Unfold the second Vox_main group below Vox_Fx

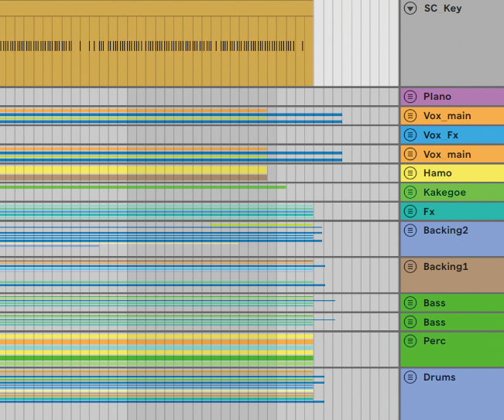coord(410,154)
